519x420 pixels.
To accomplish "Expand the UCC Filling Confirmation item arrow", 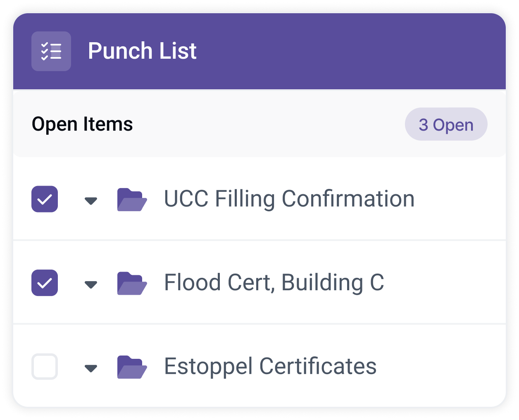I will tap(90, 201).
